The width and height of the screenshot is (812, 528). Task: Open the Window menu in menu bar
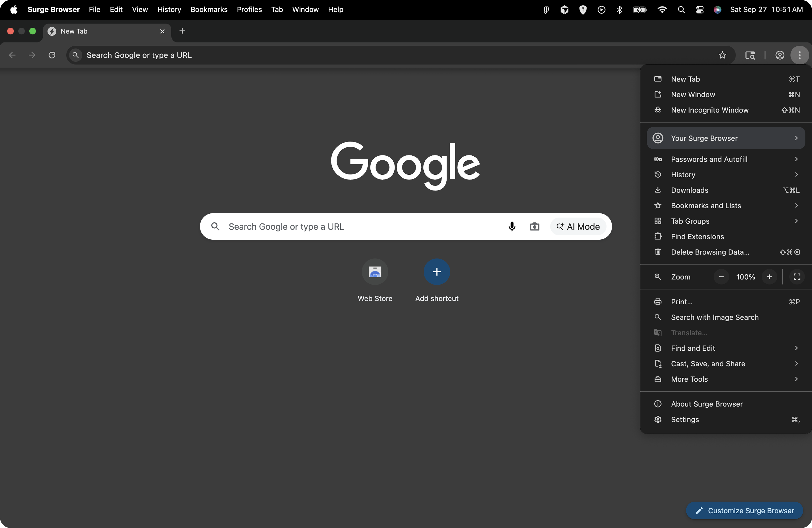click(305, 9)
